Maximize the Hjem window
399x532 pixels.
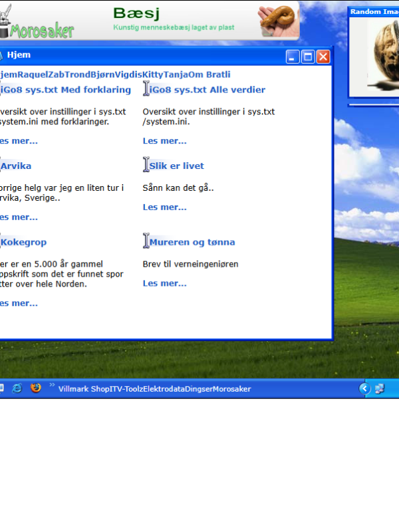(x=308, y=57)
